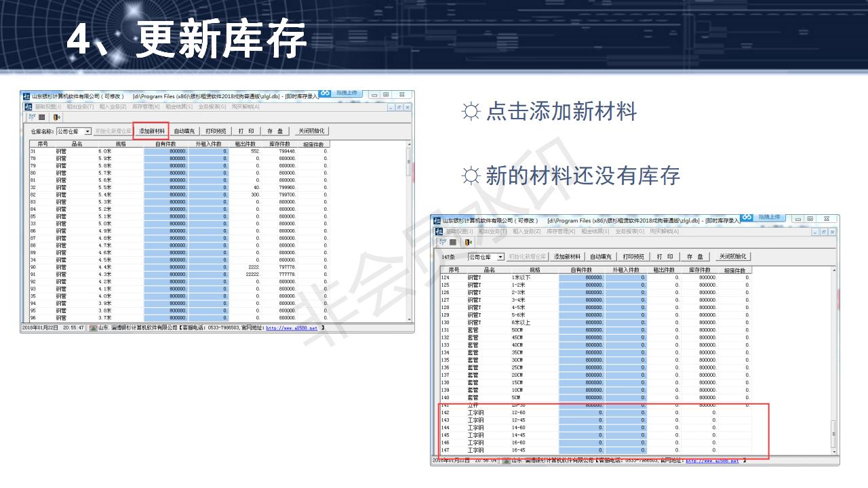Click the 拖拽上传 icon above the right window
The height and width of the screenshot is (488, 868).
point(770,218)
